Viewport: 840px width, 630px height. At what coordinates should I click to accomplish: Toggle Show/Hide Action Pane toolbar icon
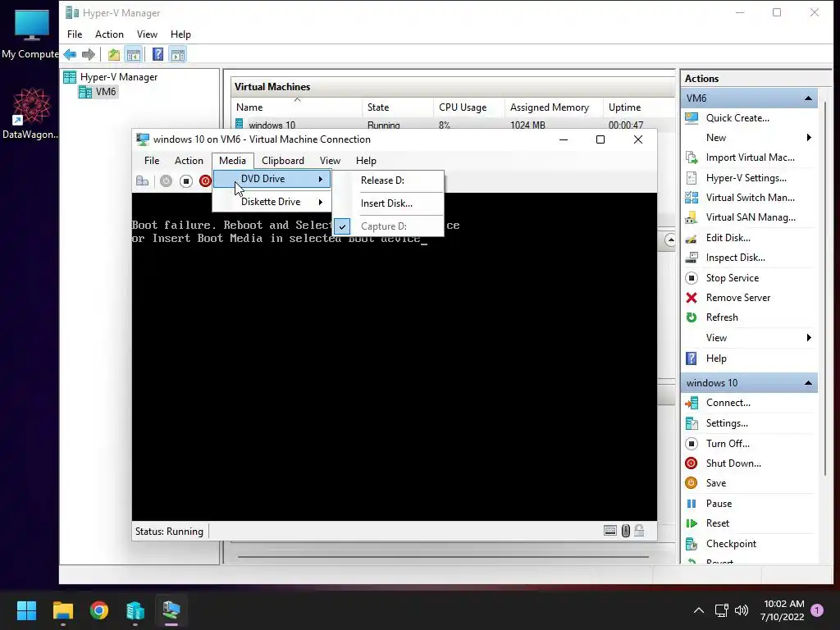[178, 54]
